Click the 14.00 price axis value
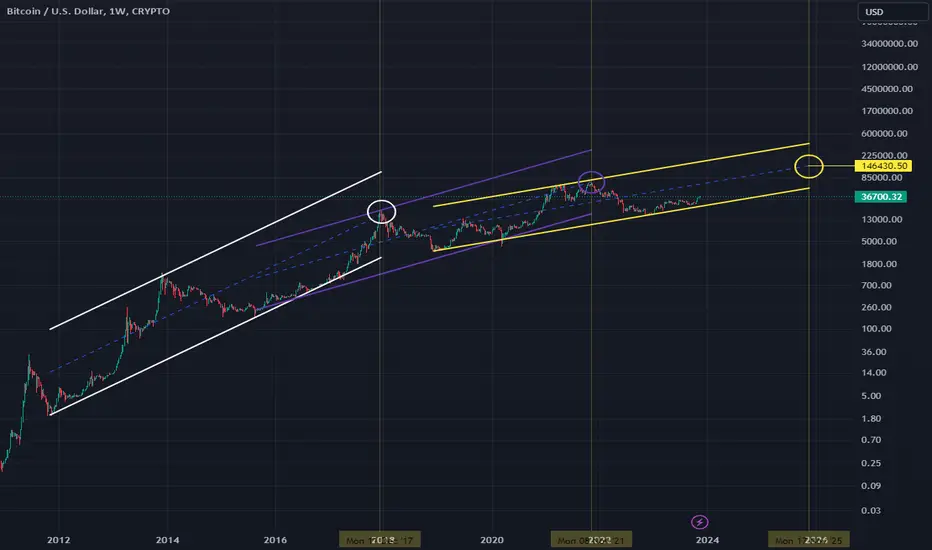This screenshot has width=932, height=550. tap(874, 372)
